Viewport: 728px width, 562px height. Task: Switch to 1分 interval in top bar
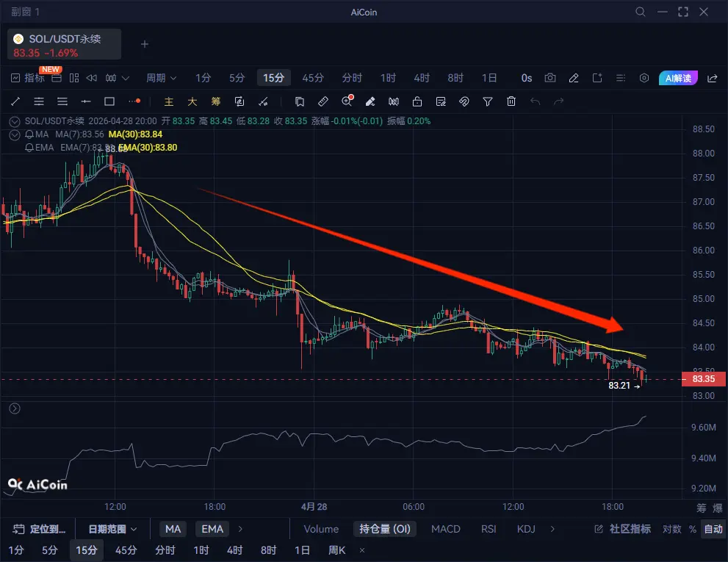click(203, 78)
